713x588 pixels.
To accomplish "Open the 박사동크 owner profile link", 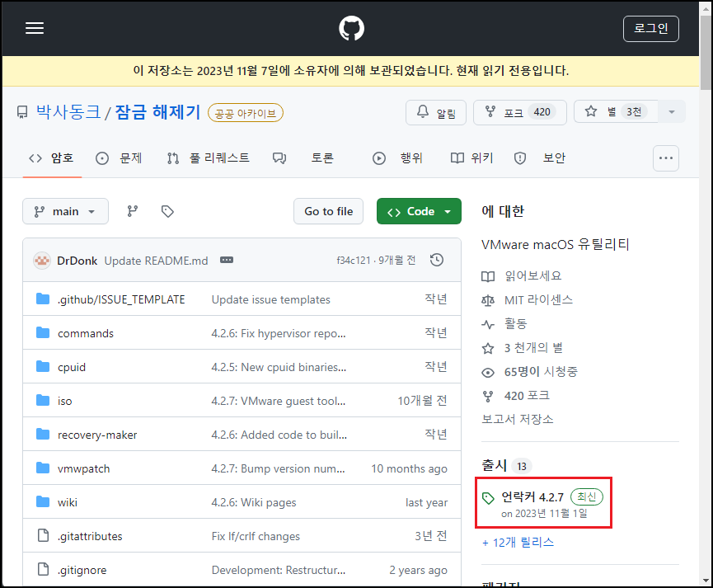I will tap(68, 112).
